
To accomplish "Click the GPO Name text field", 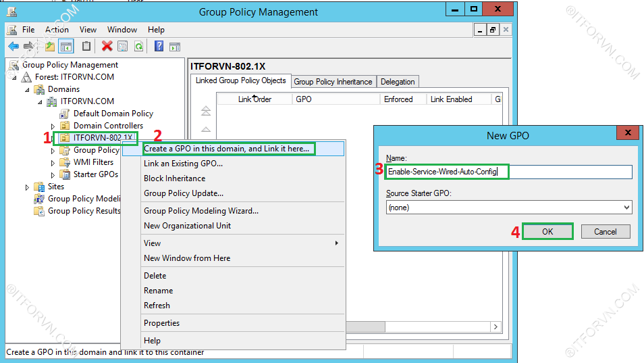I will 508,172.
